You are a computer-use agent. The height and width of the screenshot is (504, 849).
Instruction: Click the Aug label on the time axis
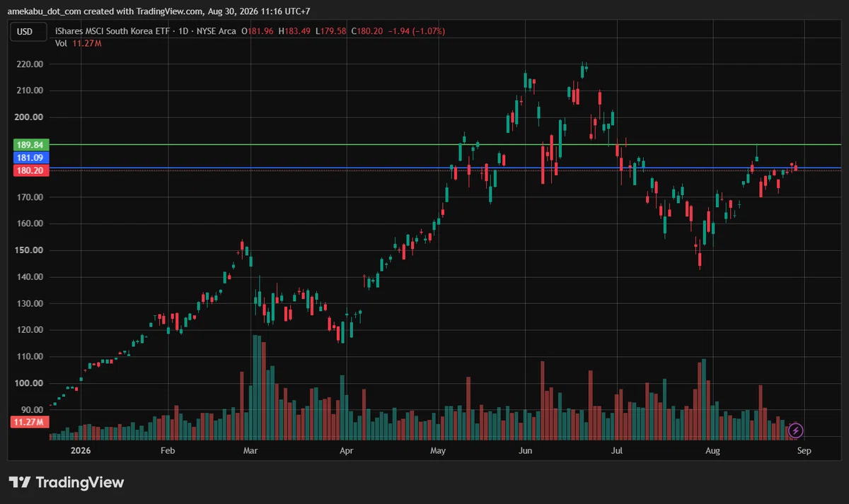(712, 450)
